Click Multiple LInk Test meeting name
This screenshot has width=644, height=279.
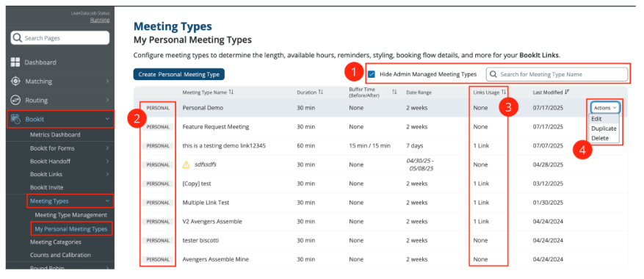click(206, 203)
